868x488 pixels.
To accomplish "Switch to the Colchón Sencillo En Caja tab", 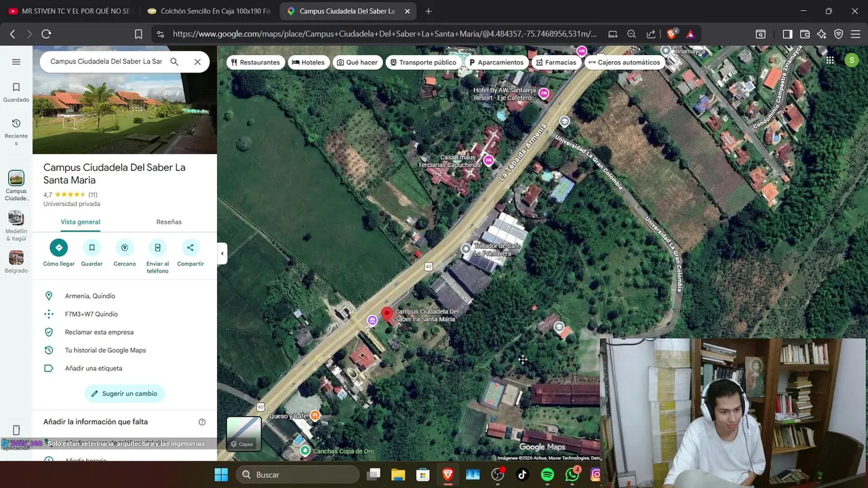I will pyautogui.click(x=209, y=12).
